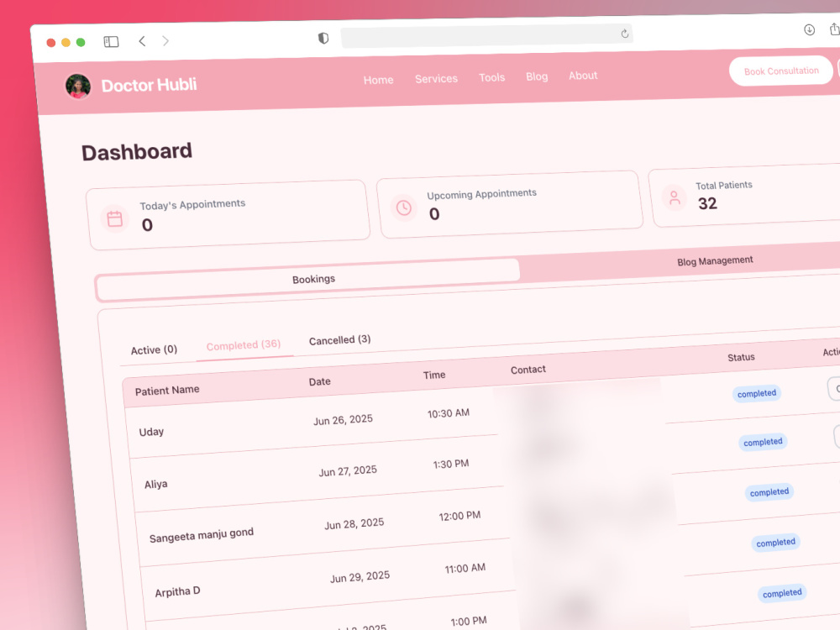Go forward with the browser forward arrow

pyautogui.click(x=165, y=40)
